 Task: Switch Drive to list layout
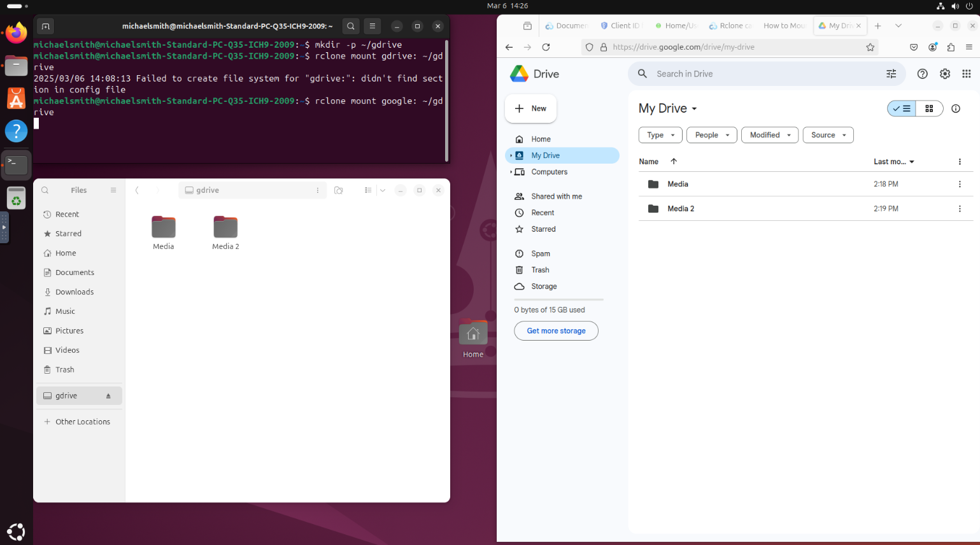902,109
